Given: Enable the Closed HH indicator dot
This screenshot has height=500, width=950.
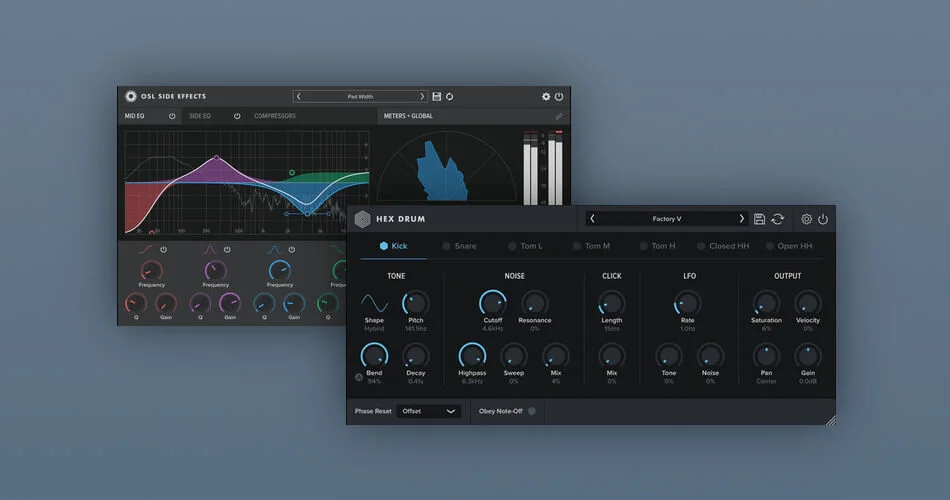Looking at the screenshot, I should click(x=701, y=246).
